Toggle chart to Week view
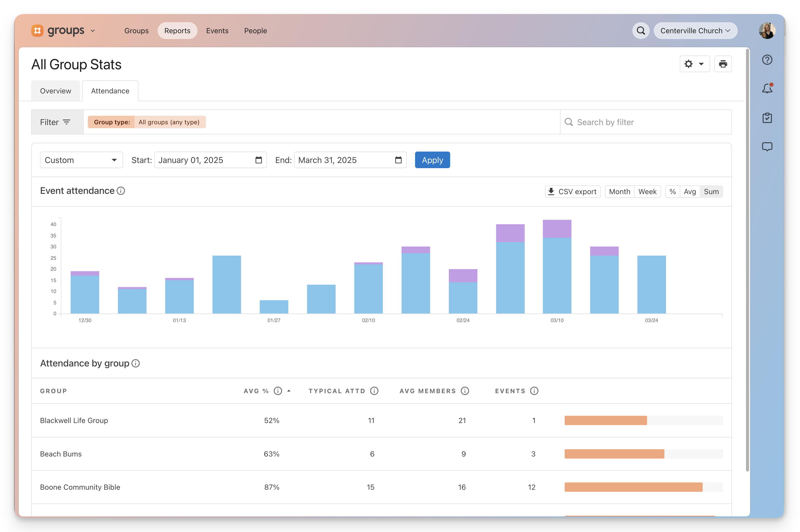This screenshot has height=532, width=800. click(647, 192)
